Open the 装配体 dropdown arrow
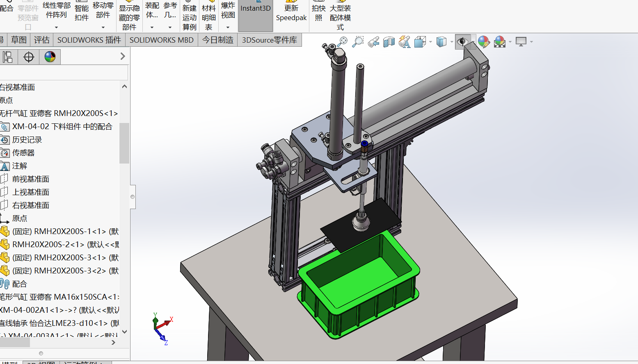 [152, 27]
